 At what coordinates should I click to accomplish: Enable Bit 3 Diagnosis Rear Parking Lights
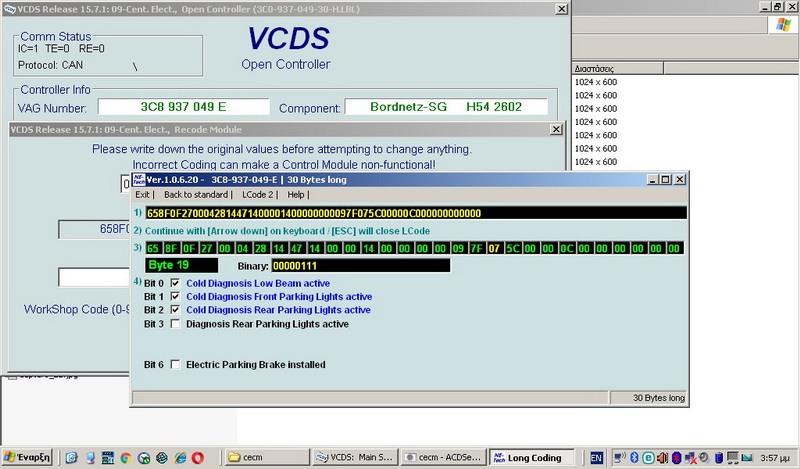tap(175, 324)
